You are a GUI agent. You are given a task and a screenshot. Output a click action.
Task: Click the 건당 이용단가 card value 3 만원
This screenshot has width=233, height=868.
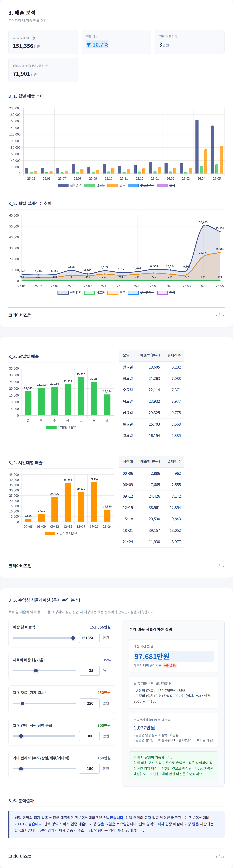(164, 45)
